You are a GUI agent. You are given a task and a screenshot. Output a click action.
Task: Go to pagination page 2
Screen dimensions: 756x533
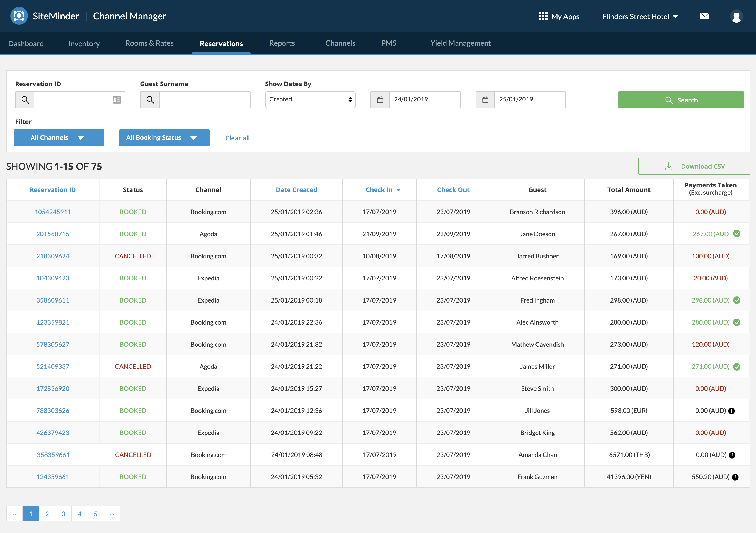pyautogui.click(x=47, y=514)
